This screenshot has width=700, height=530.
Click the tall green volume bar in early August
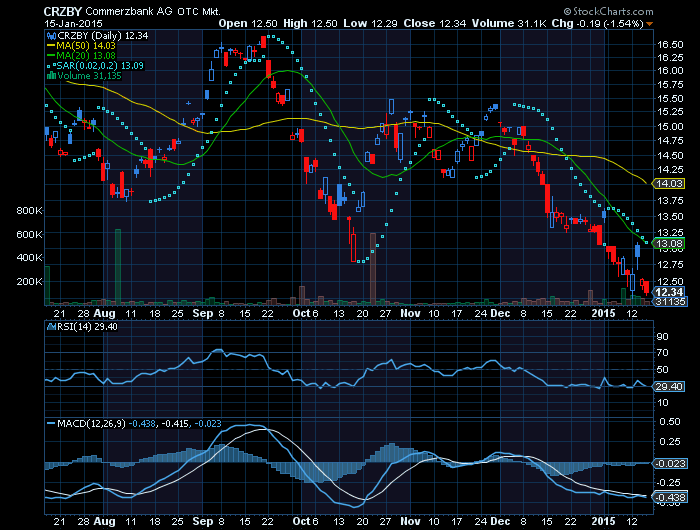click(x=118, y=267)
